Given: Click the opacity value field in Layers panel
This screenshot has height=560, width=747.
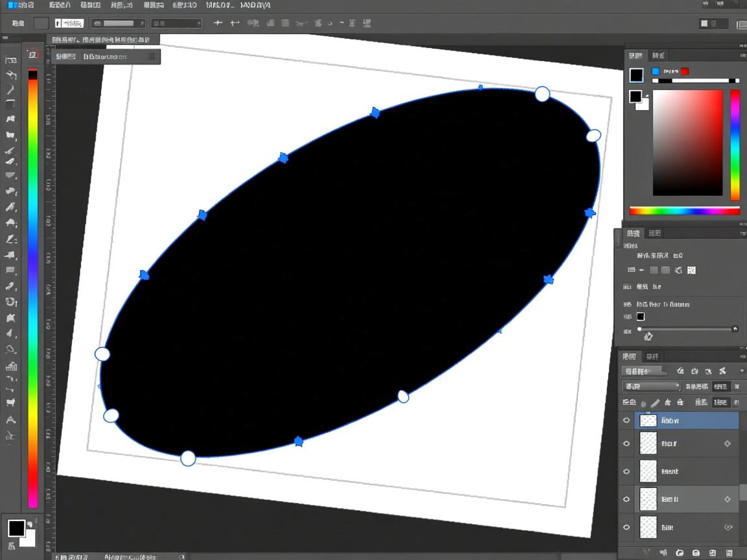Looking at the screenshot, I should click(x=720, y=386).
